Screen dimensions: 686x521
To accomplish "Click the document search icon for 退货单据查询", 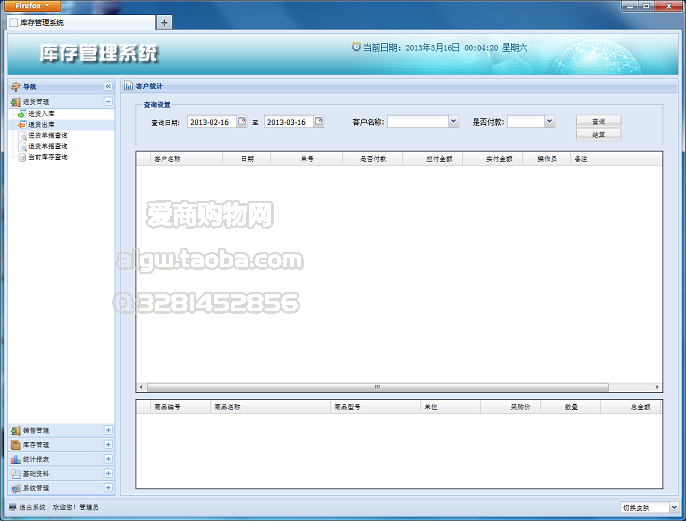I will pos(22,147).
